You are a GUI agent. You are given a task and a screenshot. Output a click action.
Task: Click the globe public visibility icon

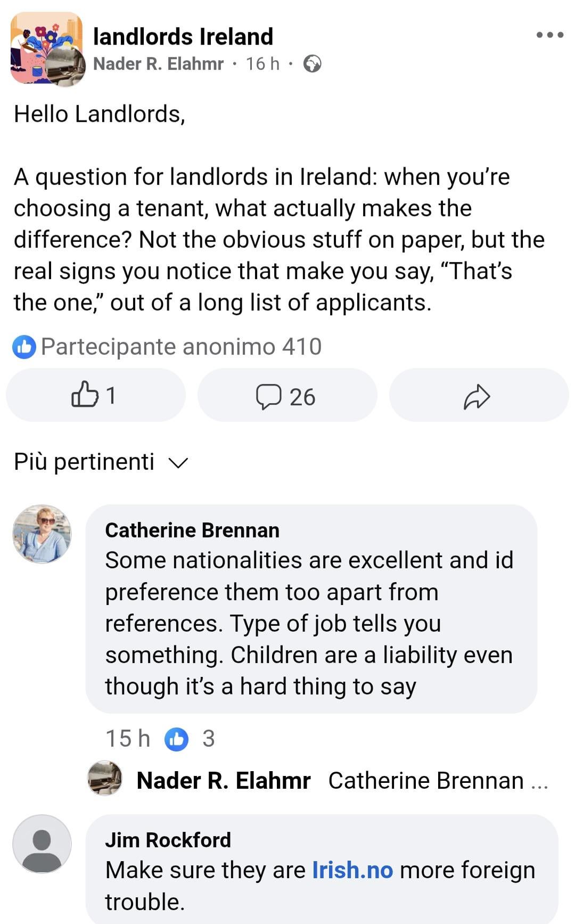click(x=312, y=64)
